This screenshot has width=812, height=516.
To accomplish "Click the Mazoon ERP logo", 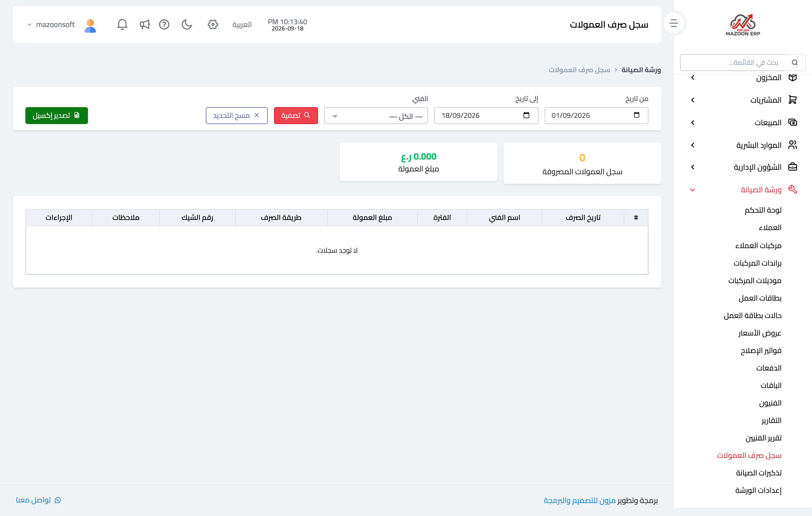I will click(743, 25).
